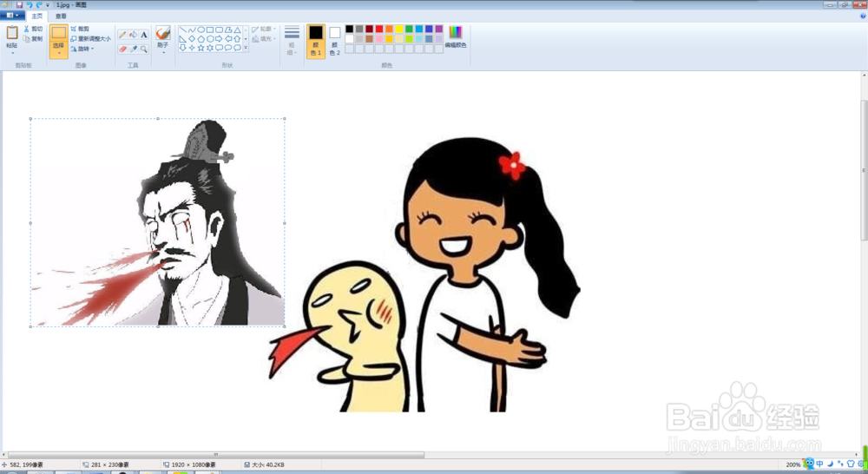
Task: Expand the Shapes gallery more arrow
Action: 246,48
